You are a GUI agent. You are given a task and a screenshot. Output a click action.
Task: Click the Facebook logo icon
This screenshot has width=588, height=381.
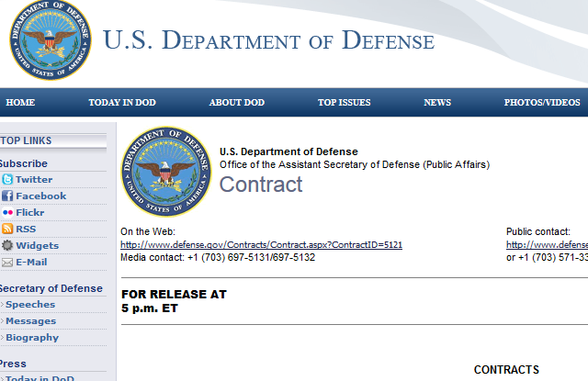pos(7,196)
